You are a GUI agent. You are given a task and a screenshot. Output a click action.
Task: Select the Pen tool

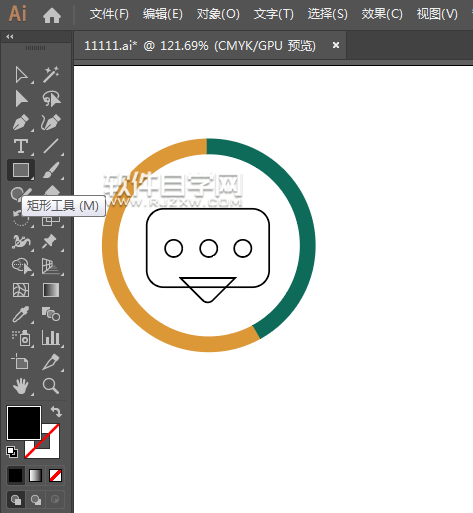click(21, 122)
